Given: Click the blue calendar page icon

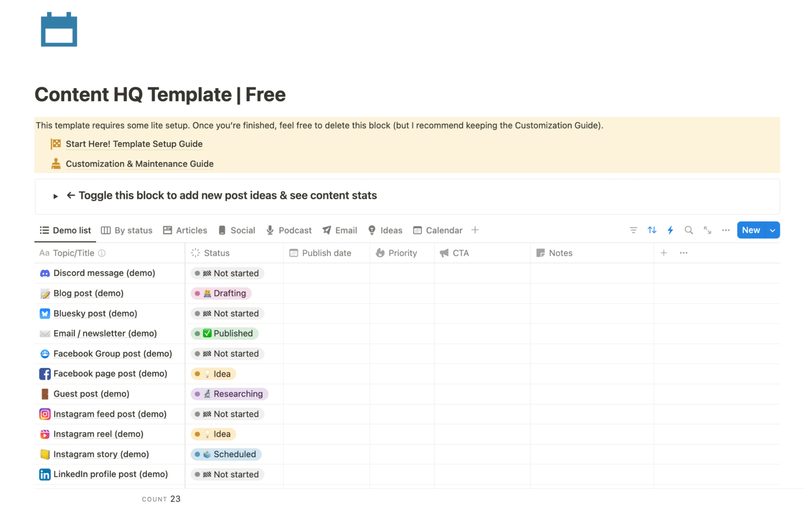Looking at the screenshot, I should [x=59, y=30].
